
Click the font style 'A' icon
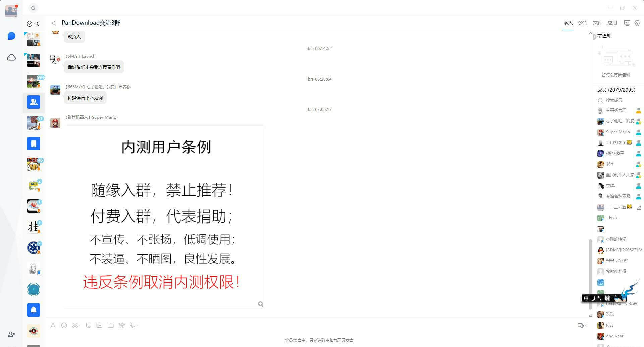pos(53,325)
